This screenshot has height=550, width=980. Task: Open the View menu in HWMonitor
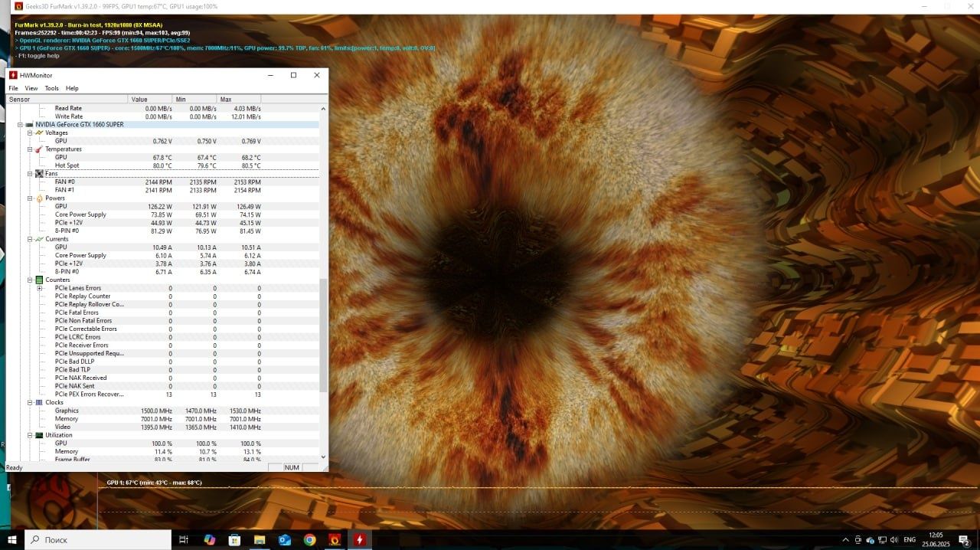coord(31,88)
